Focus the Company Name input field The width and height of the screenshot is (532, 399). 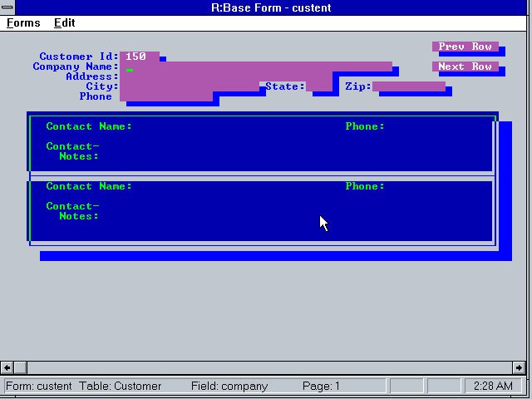point(256,66)
